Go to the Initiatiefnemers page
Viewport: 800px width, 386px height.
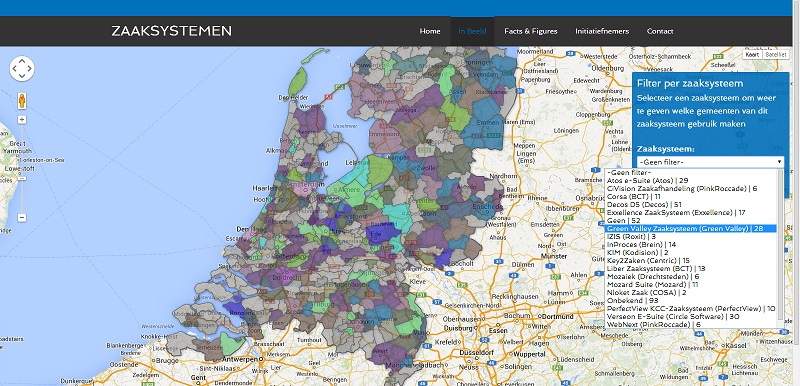pyautogui.click(x=602, y=31)
